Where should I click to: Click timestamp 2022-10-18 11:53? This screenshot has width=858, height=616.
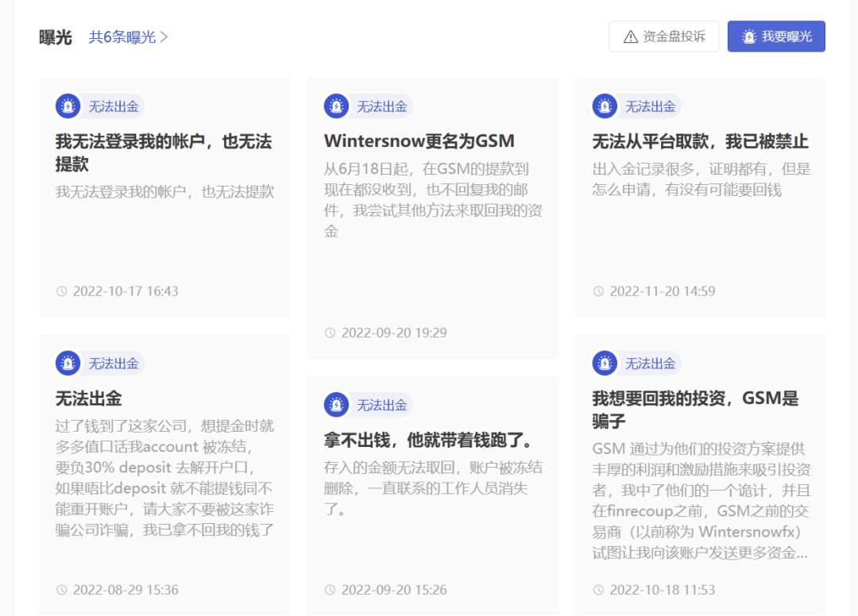(x=663, y=590)
